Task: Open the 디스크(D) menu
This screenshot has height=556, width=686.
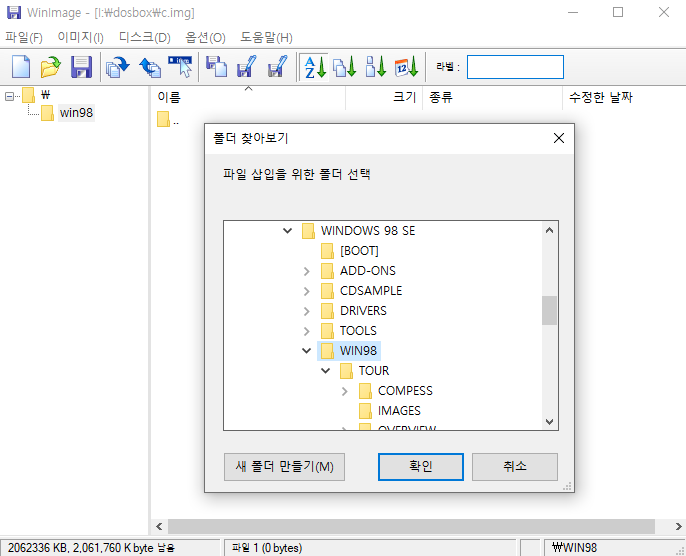Action: click(145, 38)
